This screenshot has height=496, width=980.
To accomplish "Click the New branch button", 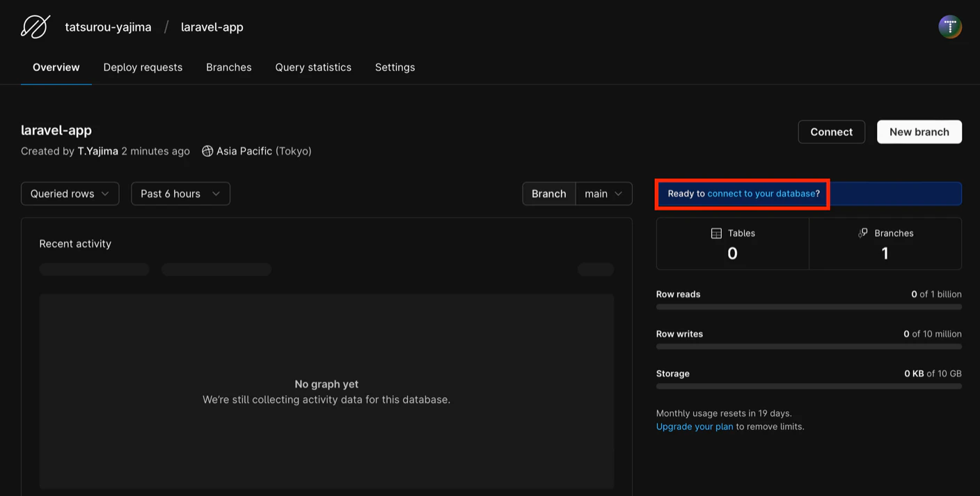I will (x=919, y=132).
